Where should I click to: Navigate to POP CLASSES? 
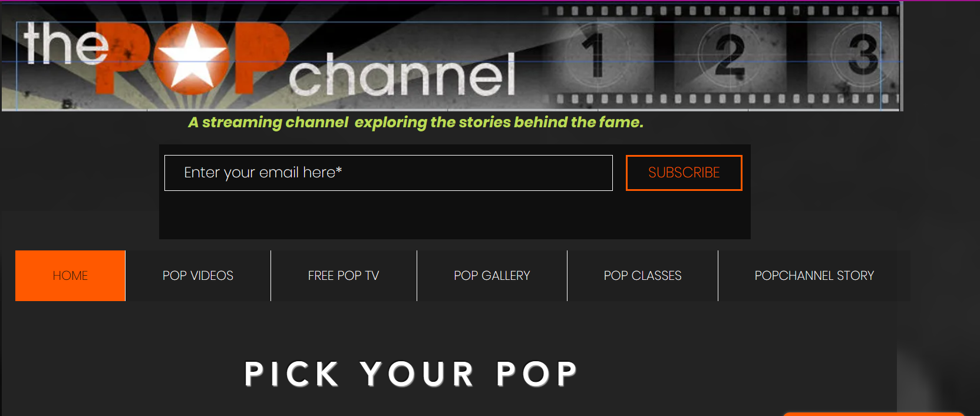(642, 276)
